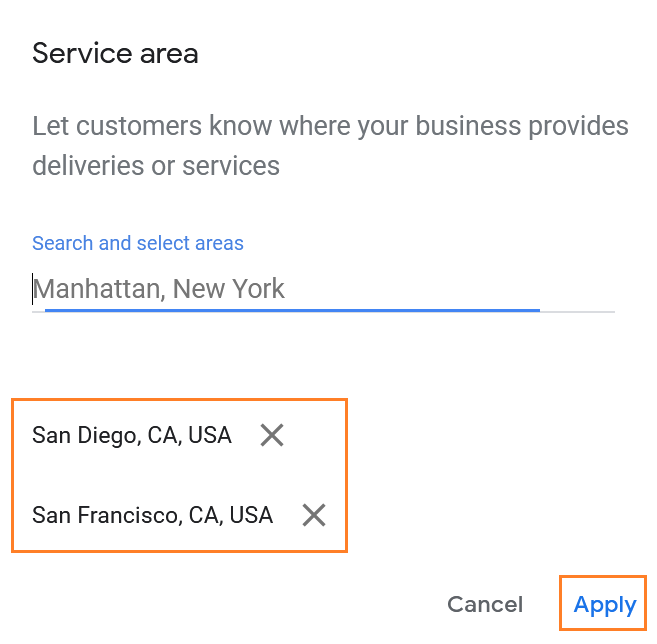Image resolution: width=657 pixels, height=644 pixels.
Task: Click the X beside San Francisco
Action: [x=314, y=515]
